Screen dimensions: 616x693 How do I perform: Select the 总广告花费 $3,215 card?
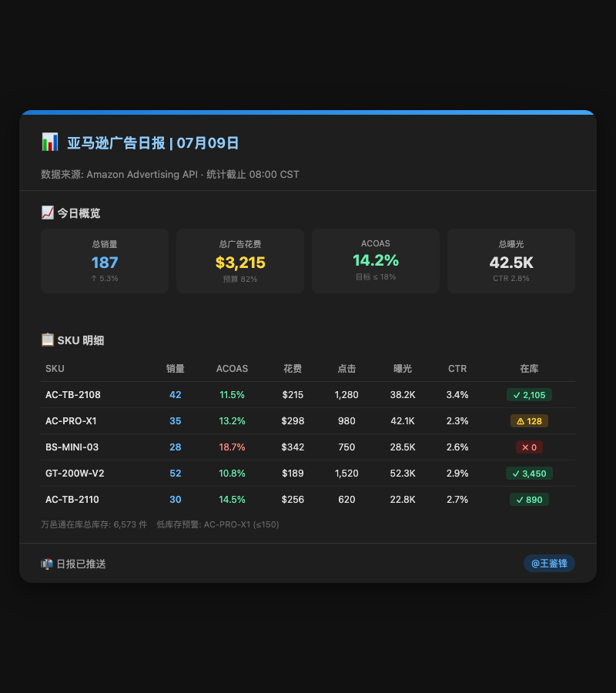pos(240,261)
